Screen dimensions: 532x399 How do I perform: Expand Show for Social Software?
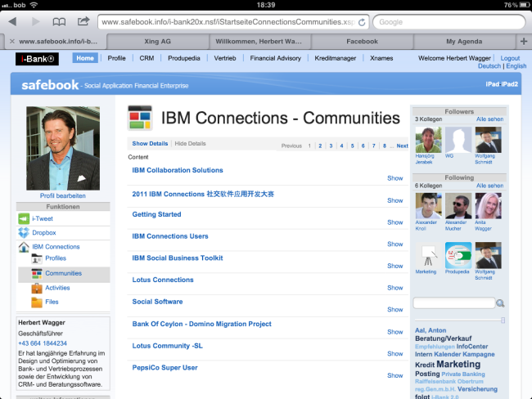pos(395,309)
